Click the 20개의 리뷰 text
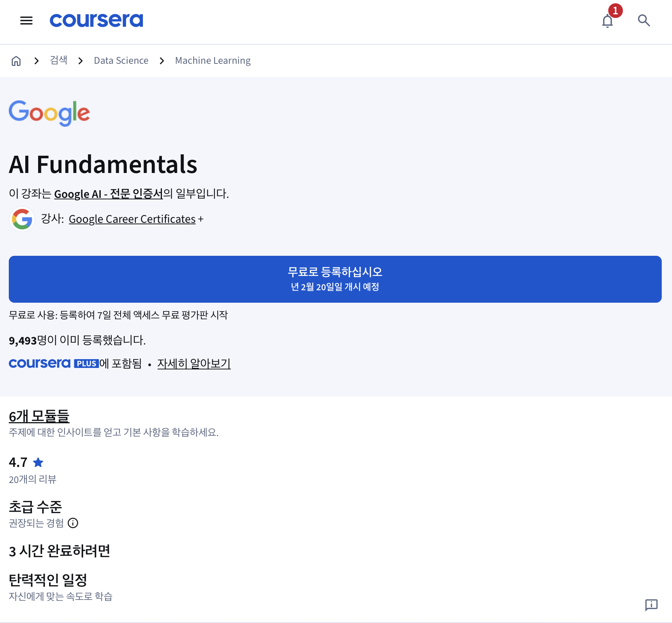 tap(33, 479)
